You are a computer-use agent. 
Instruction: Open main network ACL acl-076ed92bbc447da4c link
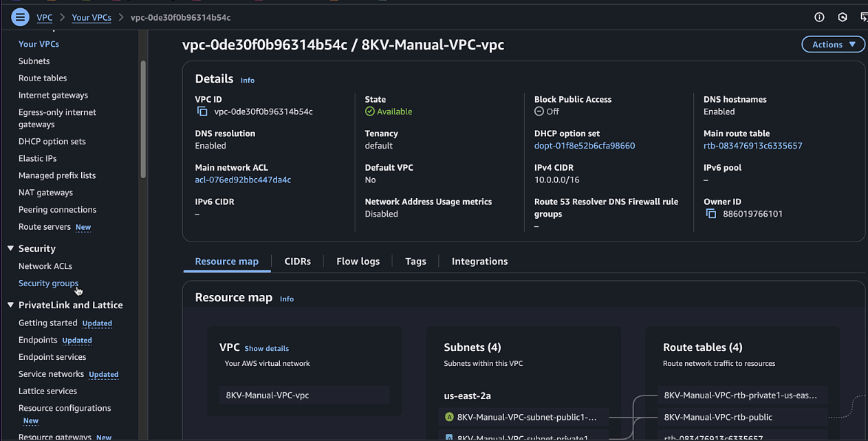coord(243,180)
